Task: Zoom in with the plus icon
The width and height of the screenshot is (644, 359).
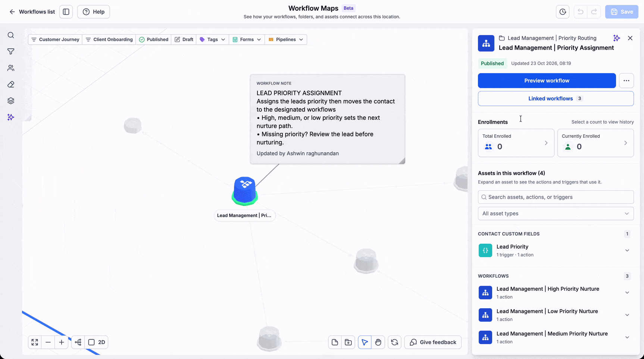Action: pos(62,342)
